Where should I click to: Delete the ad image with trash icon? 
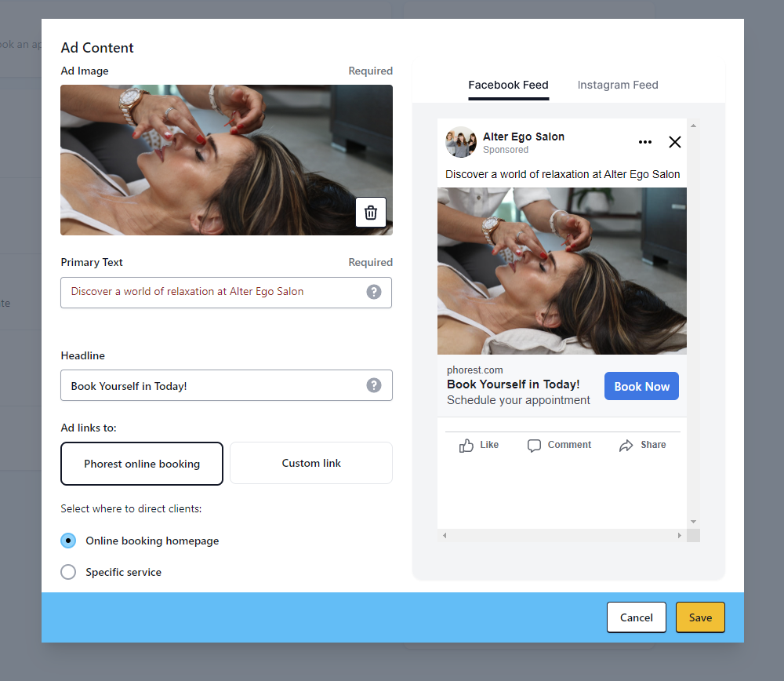pos(371,212)
